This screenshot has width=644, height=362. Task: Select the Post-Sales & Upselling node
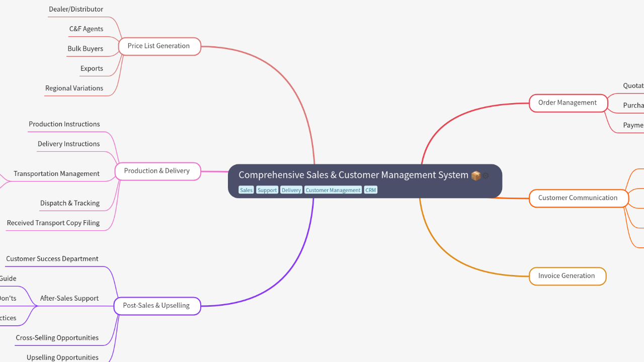pos(157,306)
